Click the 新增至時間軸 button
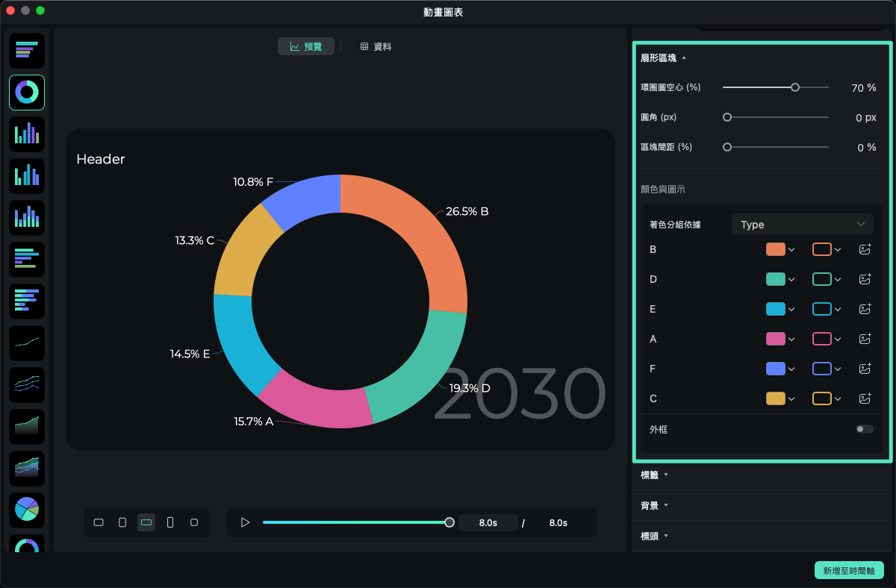Screen dimensions: 896x588 click(x=849, y=570)
